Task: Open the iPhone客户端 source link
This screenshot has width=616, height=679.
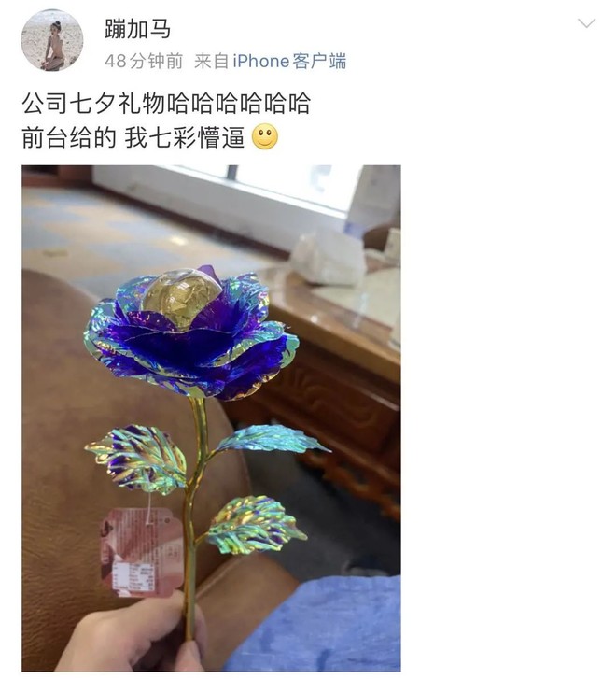Action: click(289, 61)
